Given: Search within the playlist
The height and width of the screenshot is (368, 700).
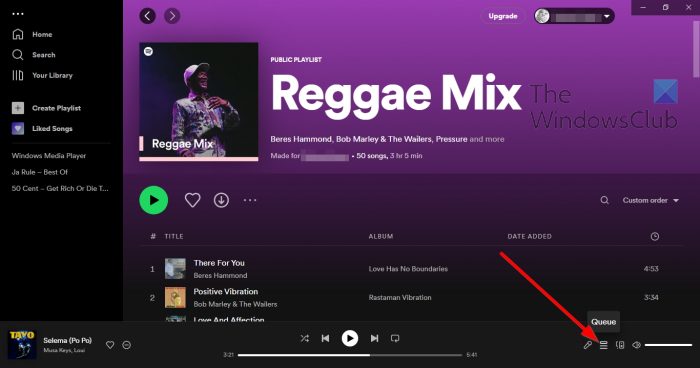Looking at the screenshot, I should (x=604, y=200).
